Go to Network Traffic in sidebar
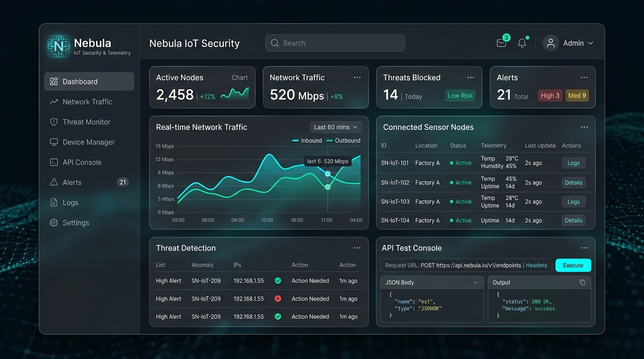 (x=89, y=101)
